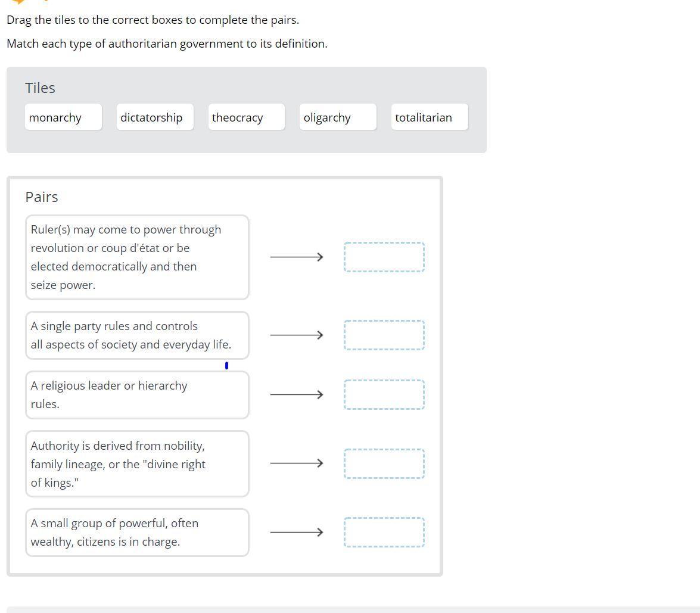
Task: Click the arrow next to the religious leader definition
Action: pyautogui.click(x=297, y=394)
